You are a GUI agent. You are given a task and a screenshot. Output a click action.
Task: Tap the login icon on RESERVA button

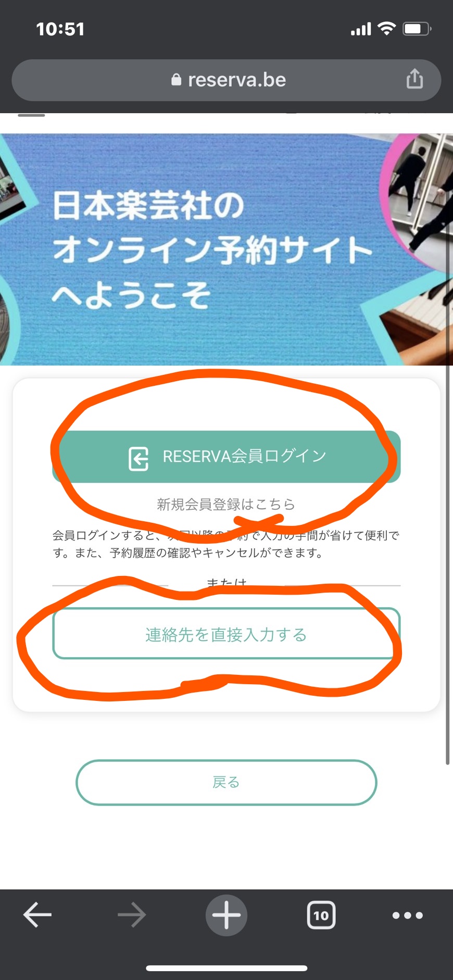pyautogui.click(x=139, y=458)
